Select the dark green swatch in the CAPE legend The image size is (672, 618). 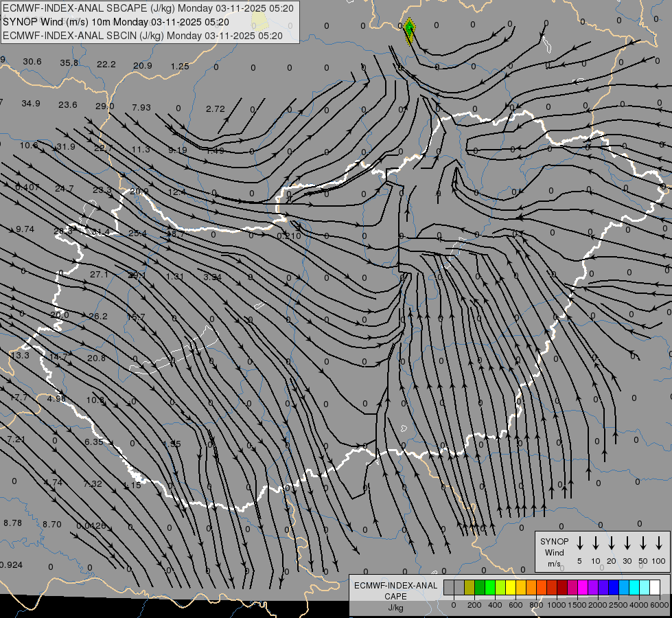(x=480, y=587)
